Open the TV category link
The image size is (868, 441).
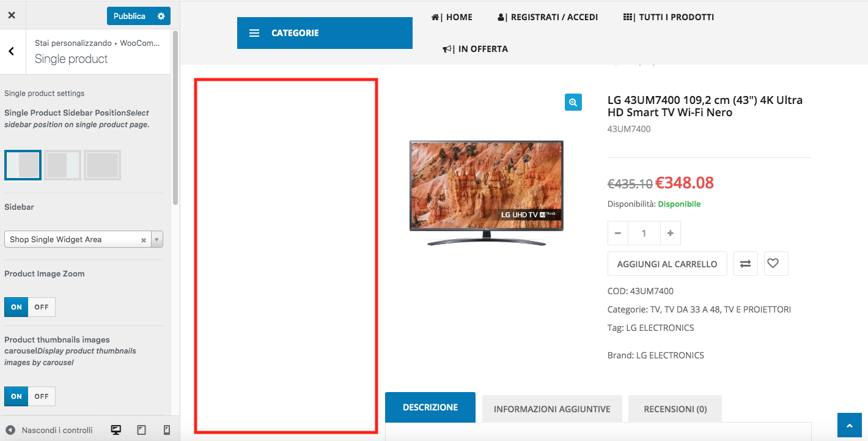pyautogui.click(x=655, y=309)
